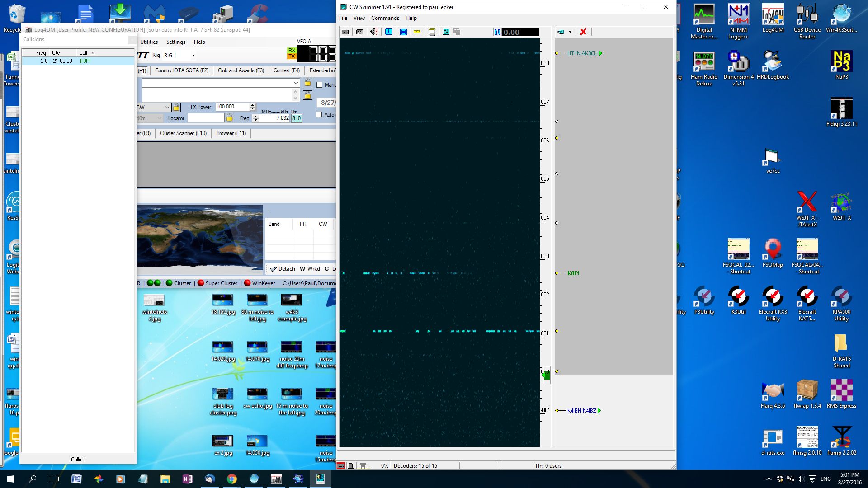Click red X in callsign panel toolbar
The width and height of the screenshot is (868, 488).
(x=583, y=32)
